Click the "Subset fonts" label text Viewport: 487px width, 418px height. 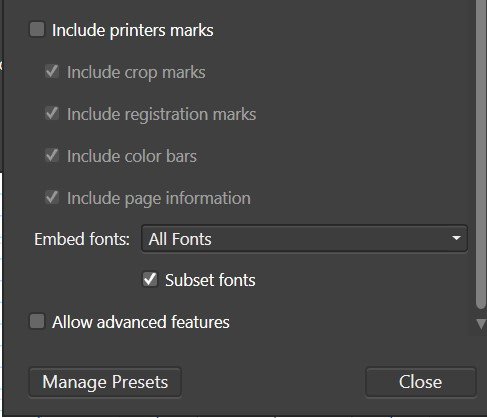click(210, 280)
